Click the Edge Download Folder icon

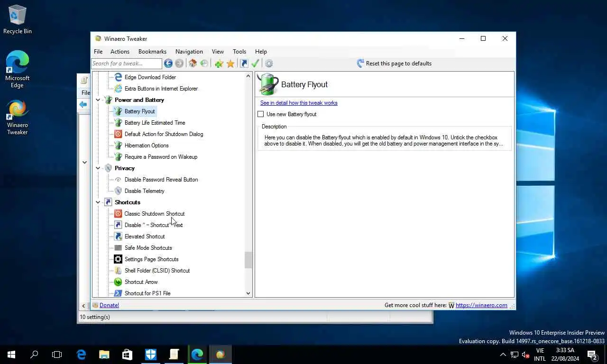(118, 77)
